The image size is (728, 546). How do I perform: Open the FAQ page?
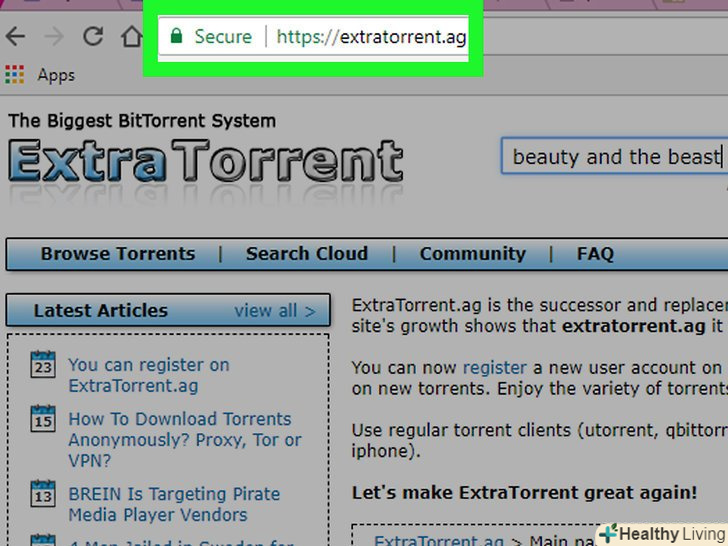pyautogui.click(x=595, y=254)
